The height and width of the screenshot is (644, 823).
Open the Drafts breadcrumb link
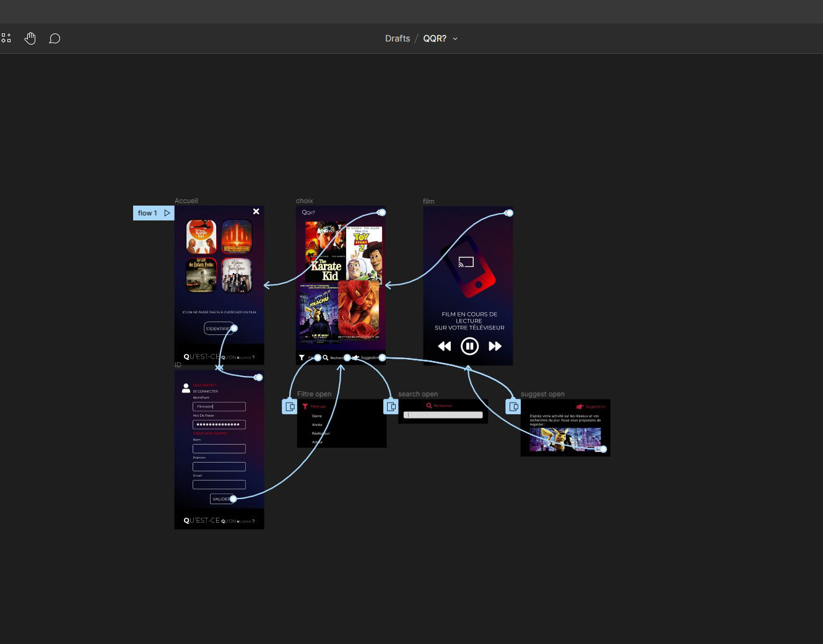pos(398,38)
